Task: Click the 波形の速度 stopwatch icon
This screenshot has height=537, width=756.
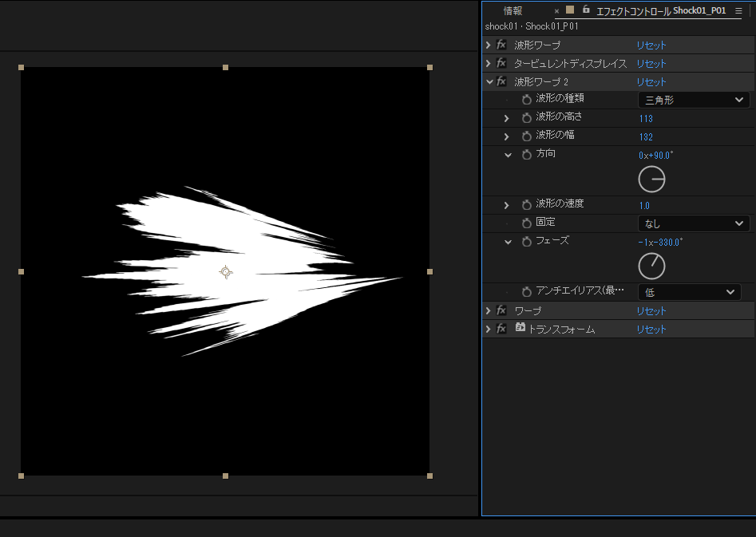Action: point(526,205)
